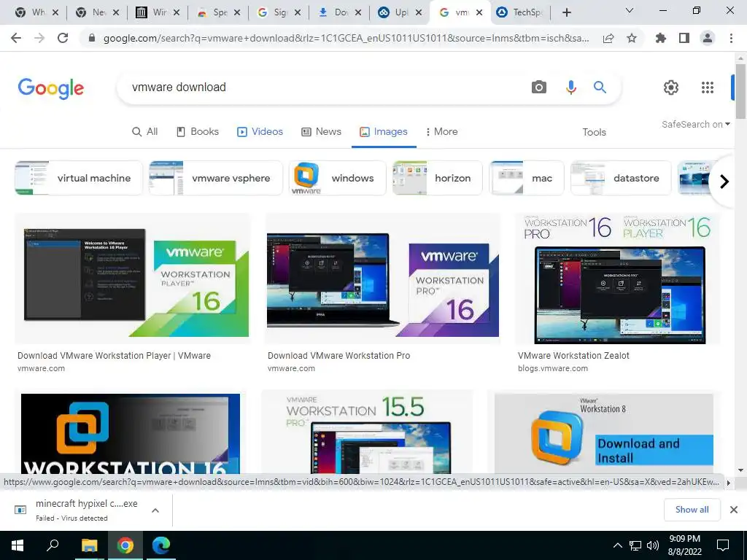
Task: Expand More search categories
Action: coord(441,131)
